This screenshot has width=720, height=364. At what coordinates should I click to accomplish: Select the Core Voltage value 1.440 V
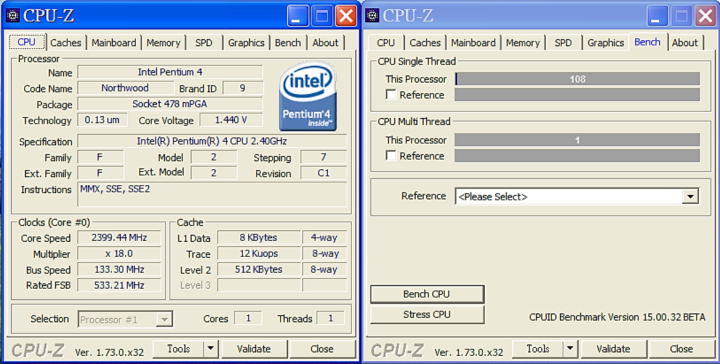coord(231,120)
